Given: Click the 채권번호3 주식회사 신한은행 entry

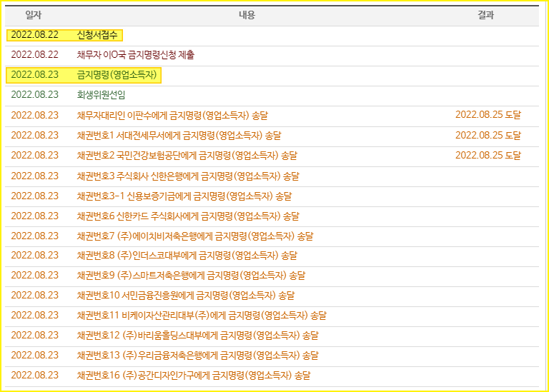Looking at the screenshot, I should pos(188,176).
